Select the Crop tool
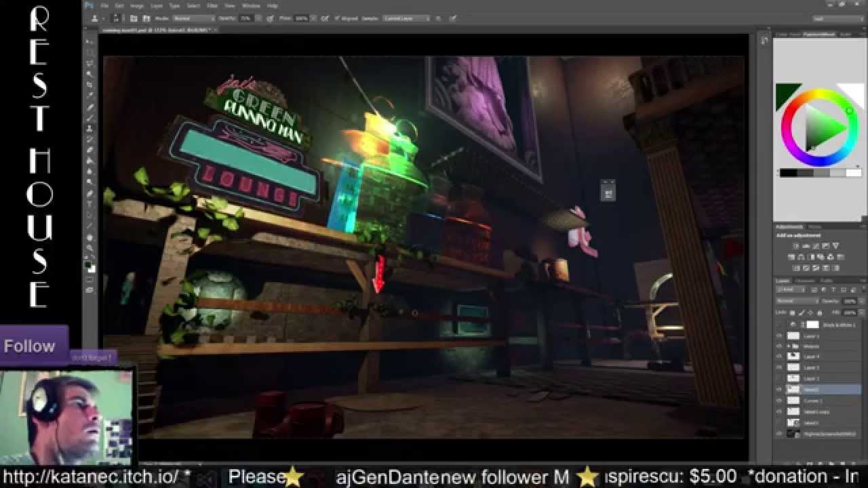 click(90, 84)
